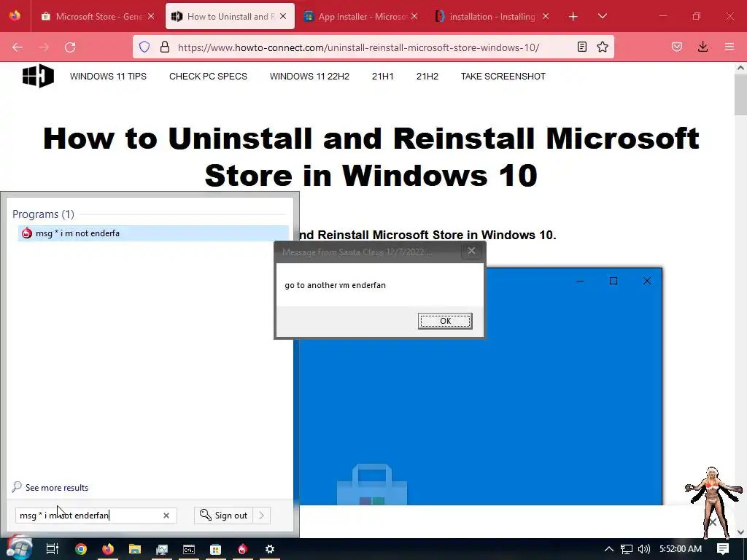Open Task View on the taskbar

coord(53,549)
